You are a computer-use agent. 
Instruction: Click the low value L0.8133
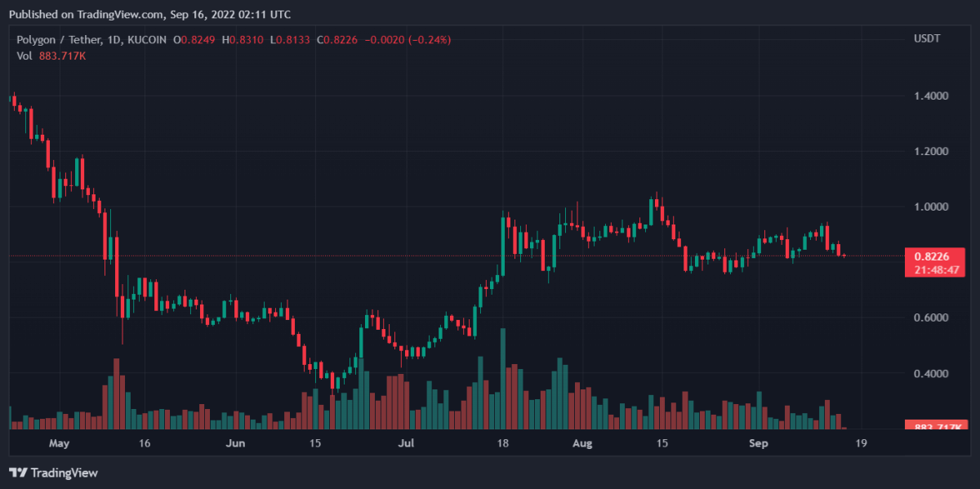pos(290,39)
